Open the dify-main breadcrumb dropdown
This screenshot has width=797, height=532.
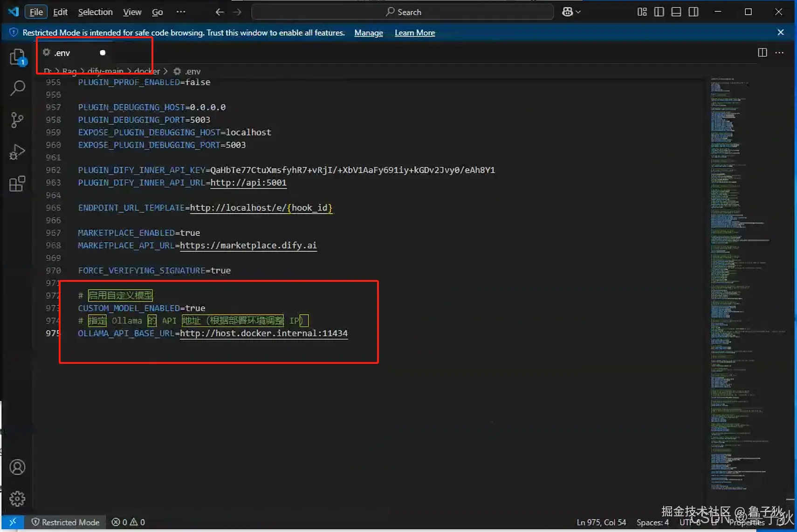105,71
